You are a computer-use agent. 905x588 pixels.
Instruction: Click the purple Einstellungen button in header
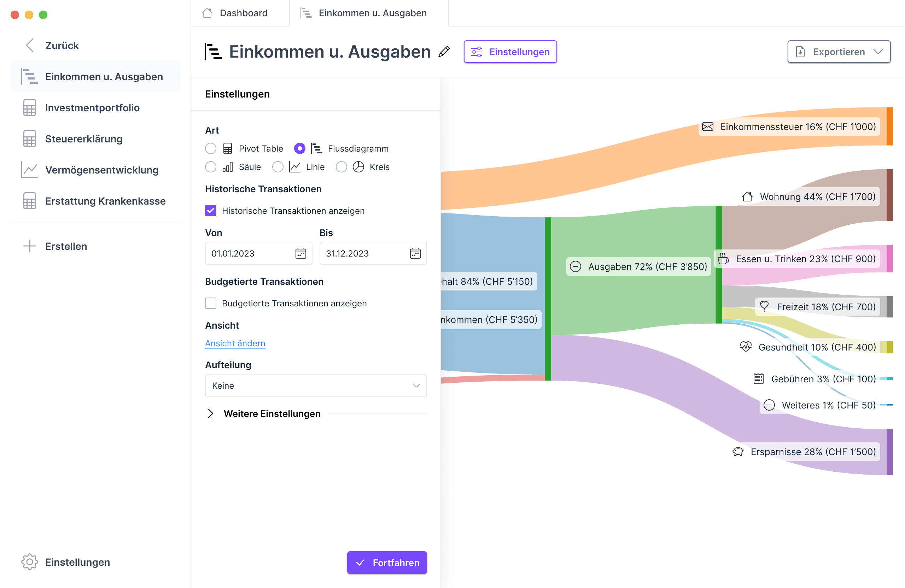click(510, 52)
